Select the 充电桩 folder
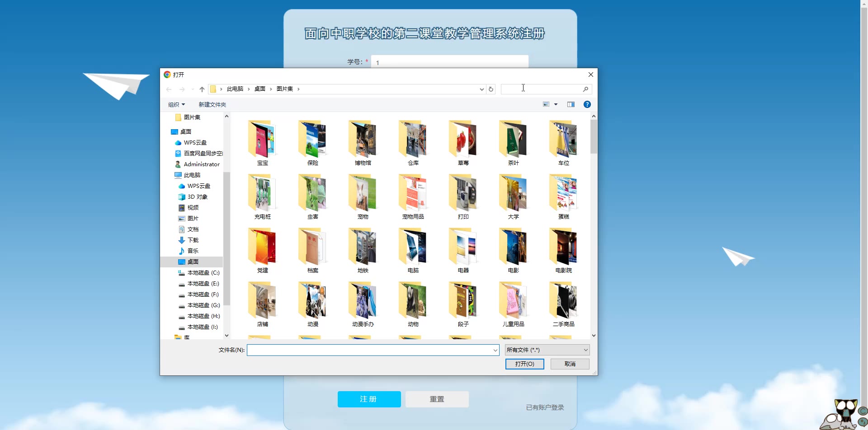The height and width of the screenshot is (430, 868). (263, 197)
